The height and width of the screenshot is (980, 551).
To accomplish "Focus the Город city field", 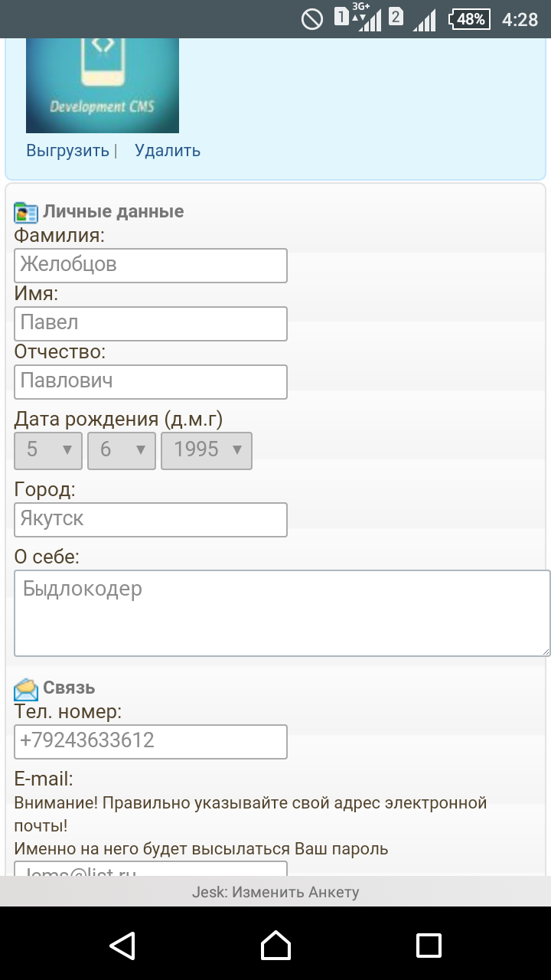I will 151,519.
